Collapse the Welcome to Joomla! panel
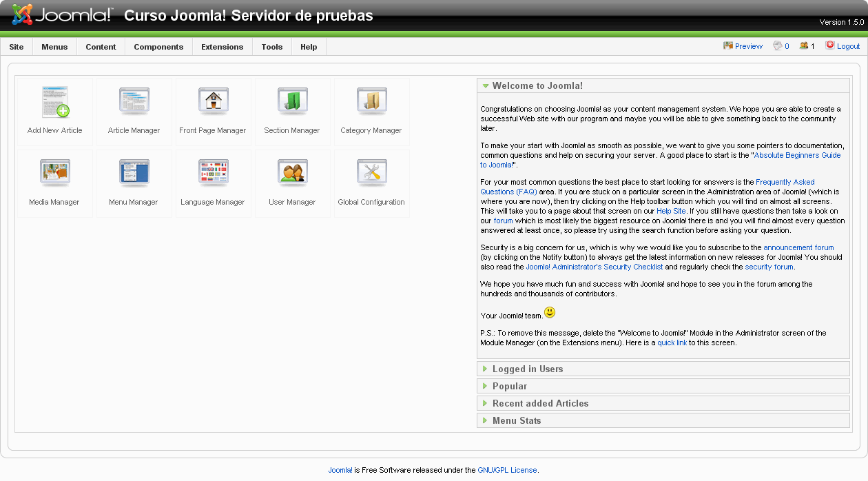Viewport: 868px width, 481px height. [537, 86]
